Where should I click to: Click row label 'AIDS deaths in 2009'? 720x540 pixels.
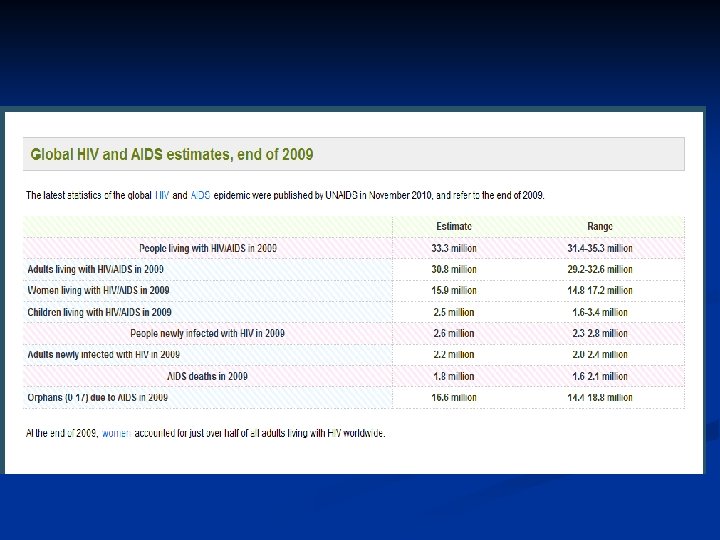[208, 377]
